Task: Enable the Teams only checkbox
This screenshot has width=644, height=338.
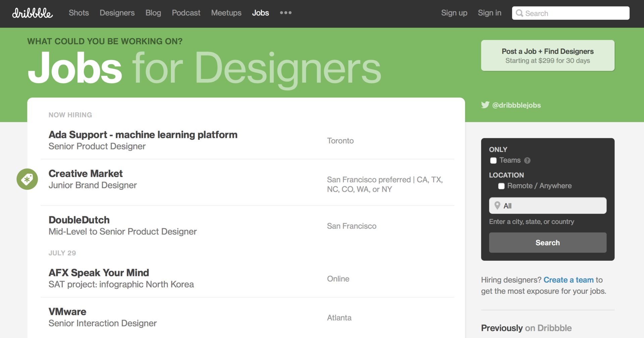Action: tap(493, 160)
